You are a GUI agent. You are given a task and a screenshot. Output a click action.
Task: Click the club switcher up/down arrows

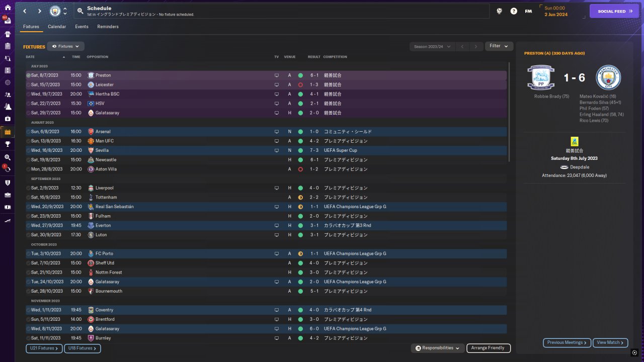65,11
